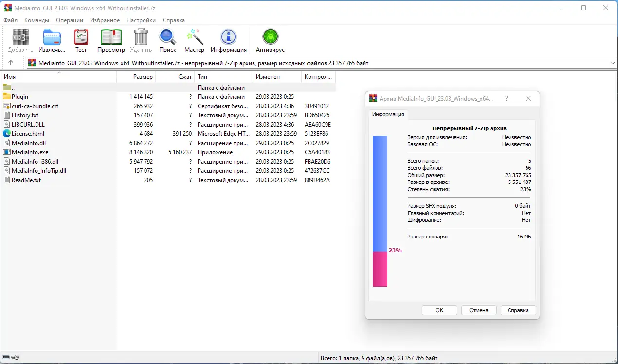Open the Команды menu
The width and height of the screenshot is (618, 364).
click(36, 20)
